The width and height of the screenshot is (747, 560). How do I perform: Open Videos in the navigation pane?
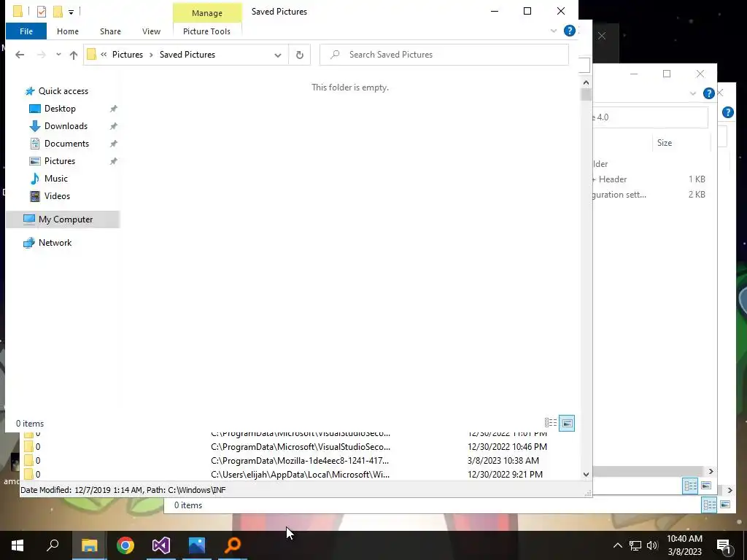click(x=57, y=196)
